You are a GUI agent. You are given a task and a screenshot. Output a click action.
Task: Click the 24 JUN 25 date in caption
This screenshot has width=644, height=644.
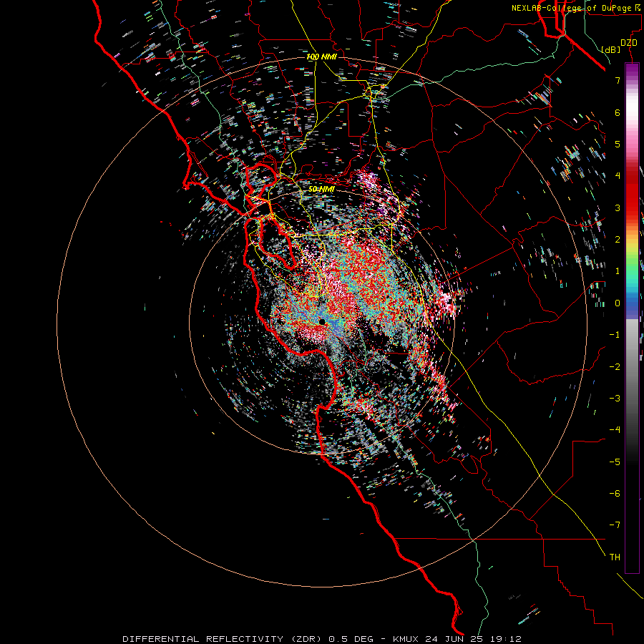point(455,639)
